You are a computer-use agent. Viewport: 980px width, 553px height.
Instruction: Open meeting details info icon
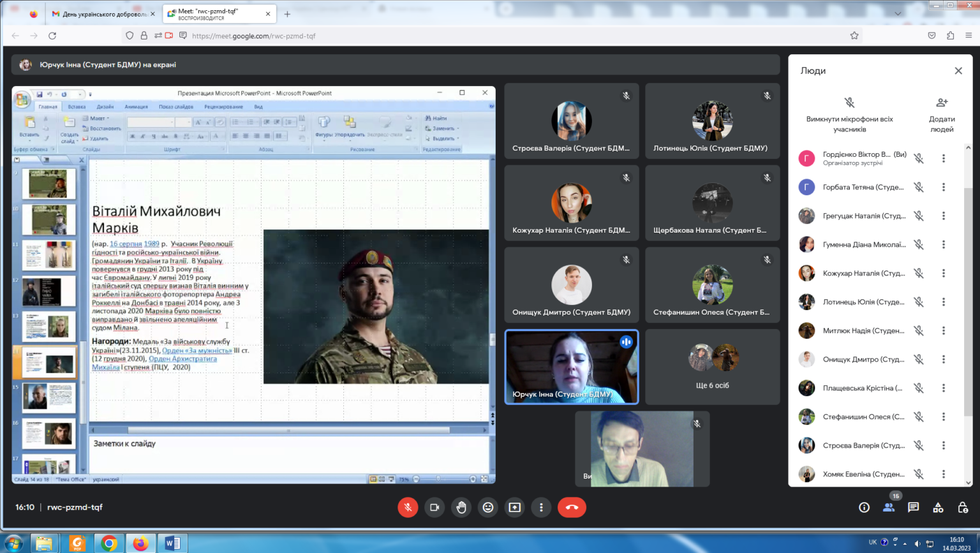click(864, 507)
